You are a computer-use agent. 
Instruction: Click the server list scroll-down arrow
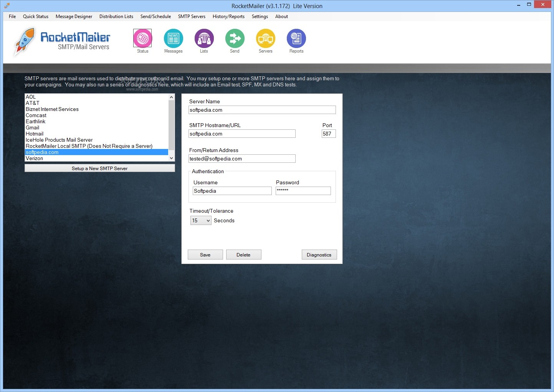(171, 158)
